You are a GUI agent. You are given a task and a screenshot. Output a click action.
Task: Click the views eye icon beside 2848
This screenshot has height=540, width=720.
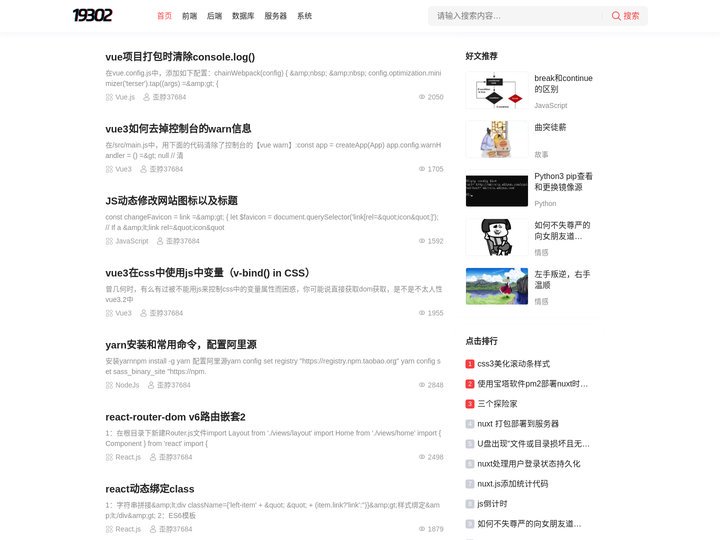coord(422,385)
